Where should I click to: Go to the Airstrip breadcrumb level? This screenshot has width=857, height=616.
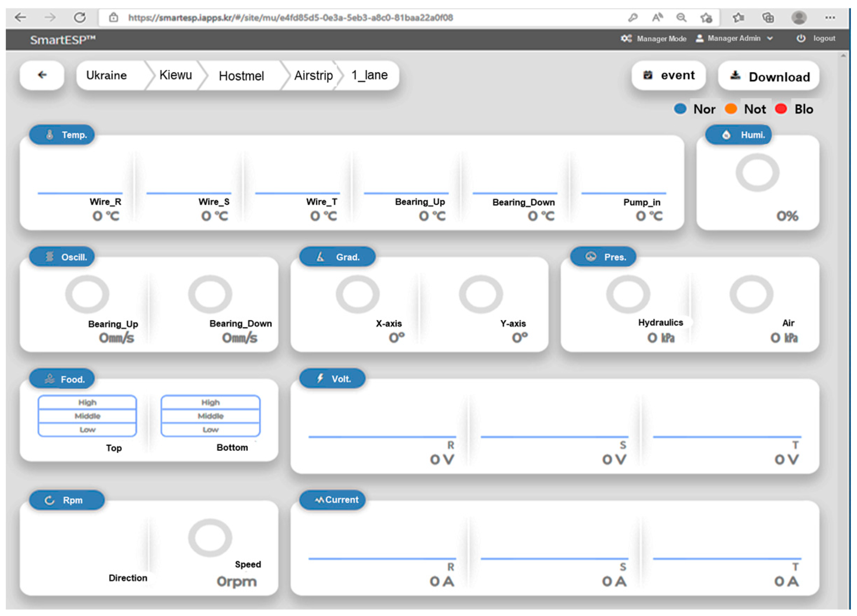point(313,76)
